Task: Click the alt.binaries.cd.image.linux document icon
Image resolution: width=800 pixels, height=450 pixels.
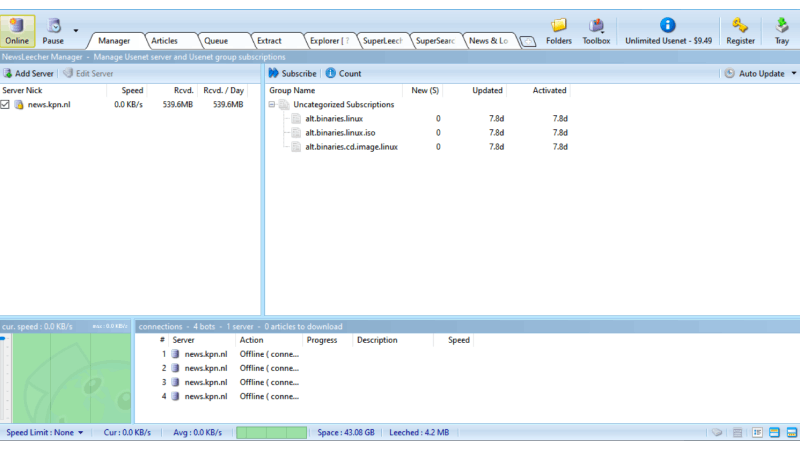Action: [x=296, y=147]
